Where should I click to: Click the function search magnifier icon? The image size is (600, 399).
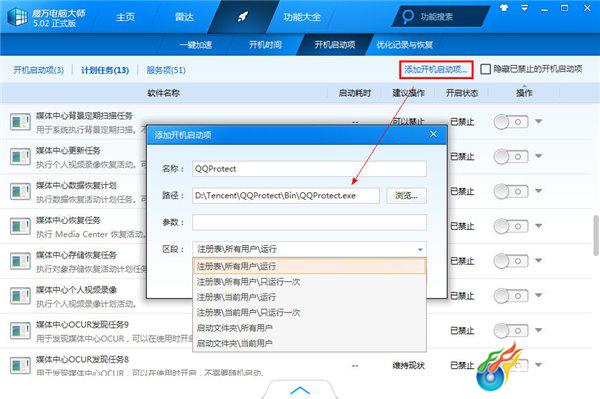coord(408,16)
